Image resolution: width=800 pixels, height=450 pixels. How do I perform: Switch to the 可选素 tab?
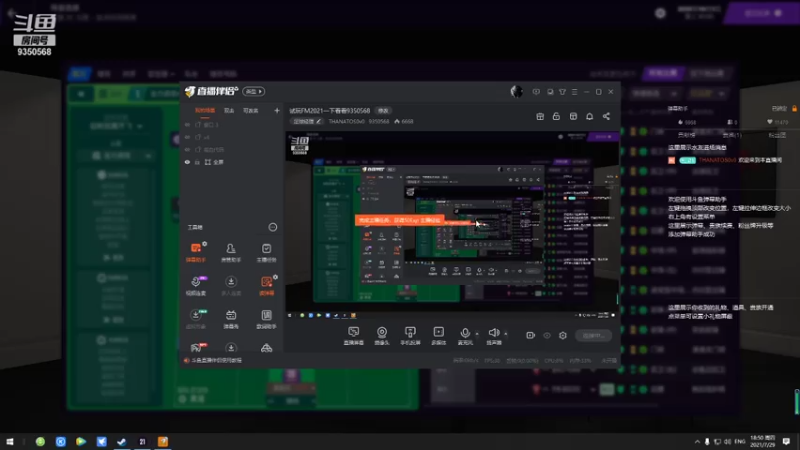pyautogui.click(x=251, y=110)
